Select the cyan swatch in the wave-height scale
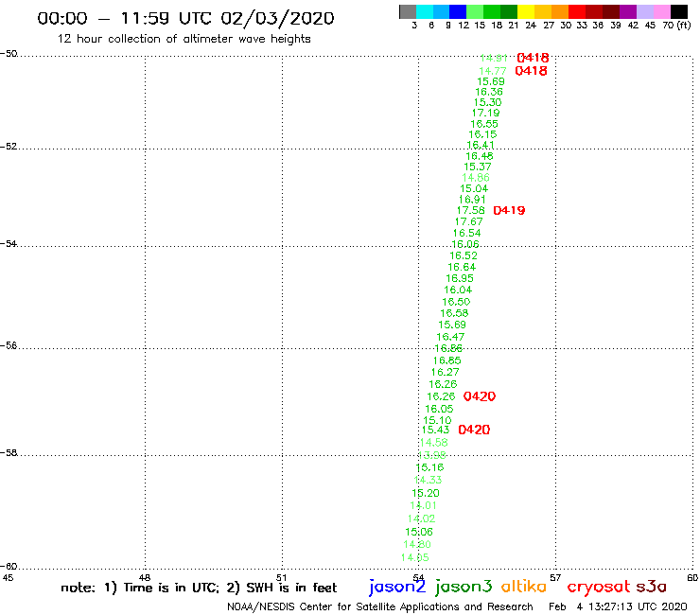This screenshot has height=615, width=700. click(x=425, y=11)
